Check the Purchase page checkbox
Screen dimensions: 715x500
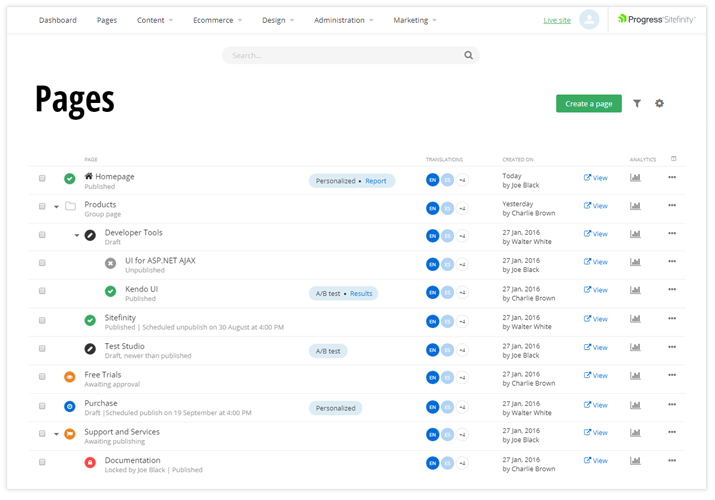(x=42, y=405)
